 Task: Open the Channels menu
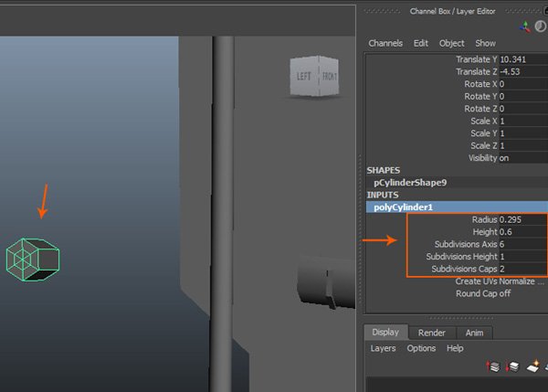coord(385,43)
